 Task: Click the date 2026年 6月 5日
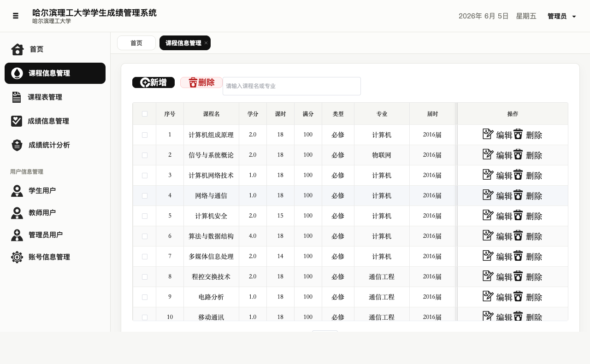(484, 16)
